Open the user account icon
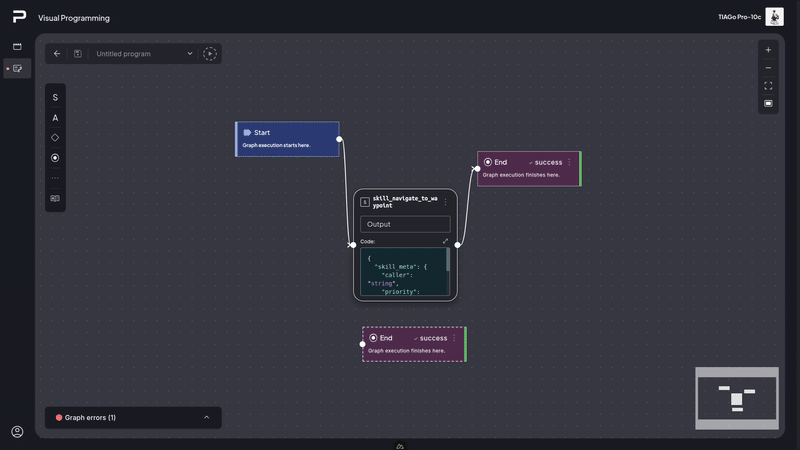The width and height of the screenshot is (800, 450). (x=17, y=432)
